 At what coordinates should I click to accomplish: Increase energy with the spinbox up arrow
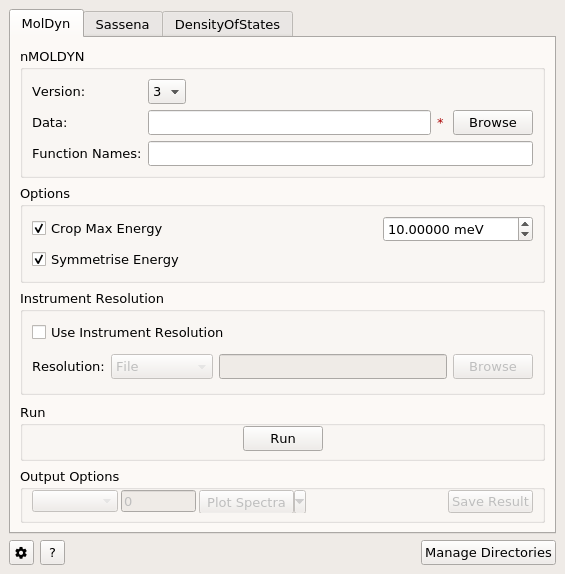525,224
